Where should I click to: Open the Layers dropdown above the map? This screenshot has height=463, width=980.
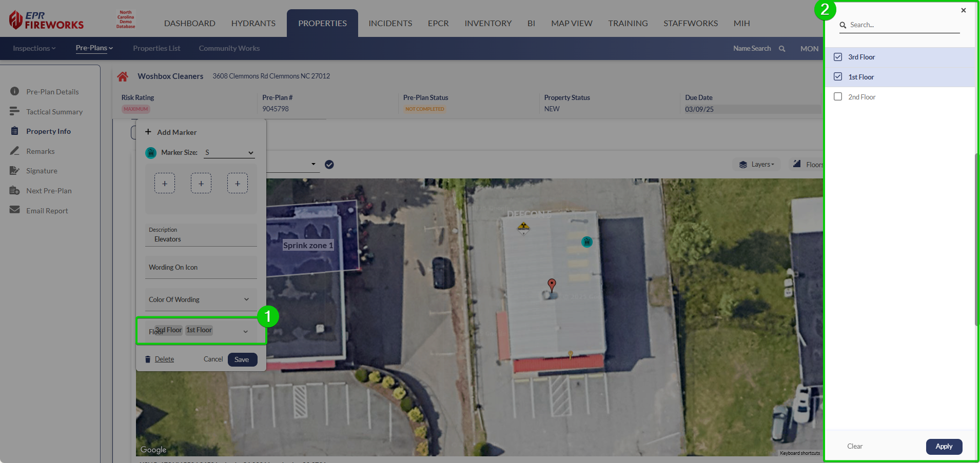click(757, 165)
